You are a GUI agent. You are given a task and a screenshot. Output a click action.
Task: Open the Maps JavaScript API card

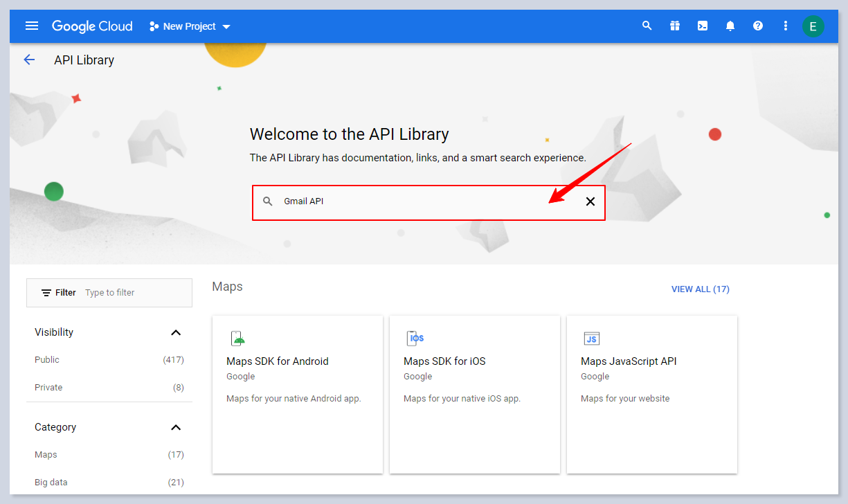click(652, 395)
